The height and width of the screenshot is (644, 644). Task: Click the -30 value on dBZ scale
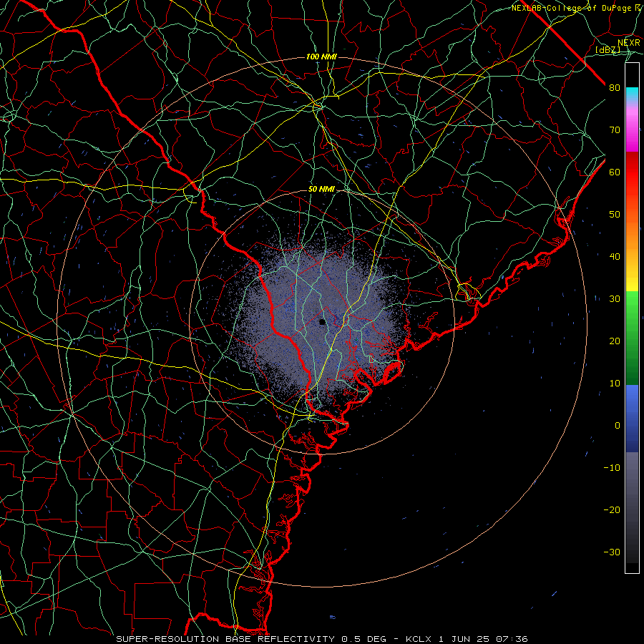tap(612, 552)
